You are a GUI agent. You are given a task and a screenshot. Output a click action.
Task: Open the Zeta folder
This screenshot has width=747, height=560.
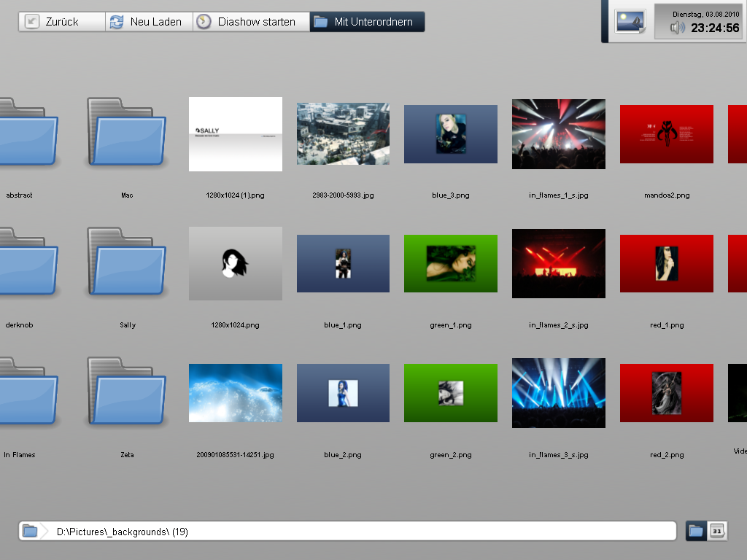coord(127,391)
